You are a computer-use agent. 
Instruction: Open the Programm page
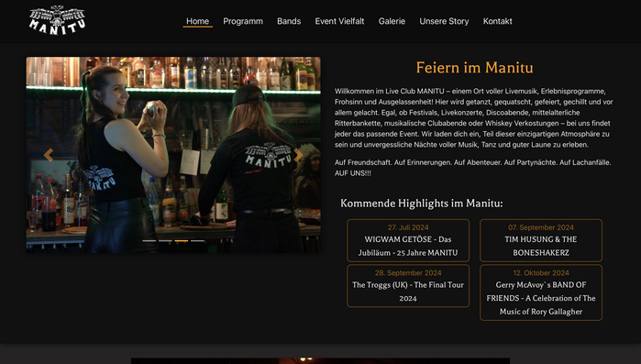pos(243,21)
